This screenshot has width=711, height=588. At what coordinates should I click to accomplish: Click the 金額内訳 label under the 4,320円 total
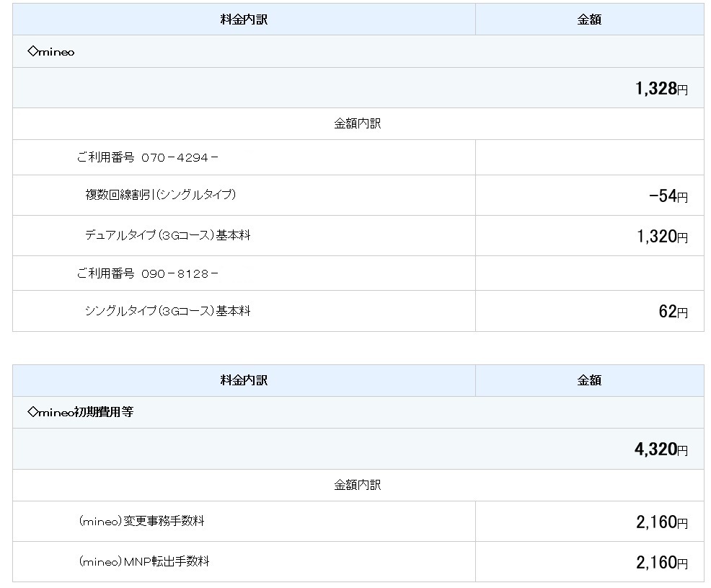(x=357, y=485)
